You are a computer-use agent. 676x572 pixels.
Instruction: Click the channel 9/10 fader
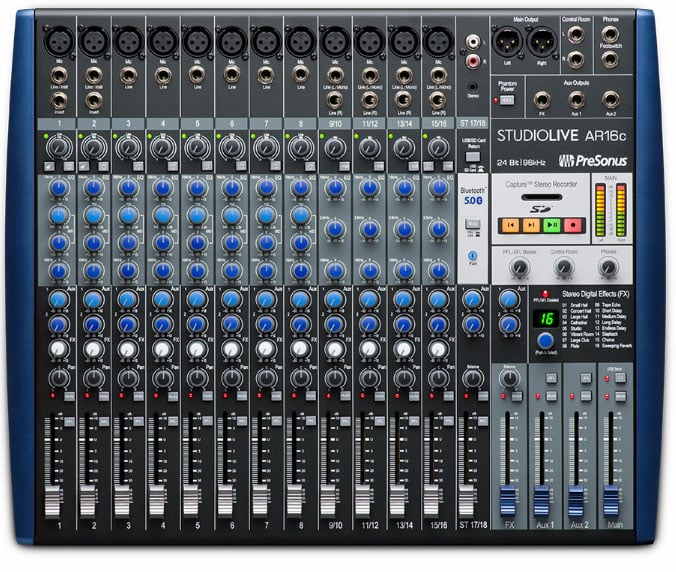[x=329, y=501]
